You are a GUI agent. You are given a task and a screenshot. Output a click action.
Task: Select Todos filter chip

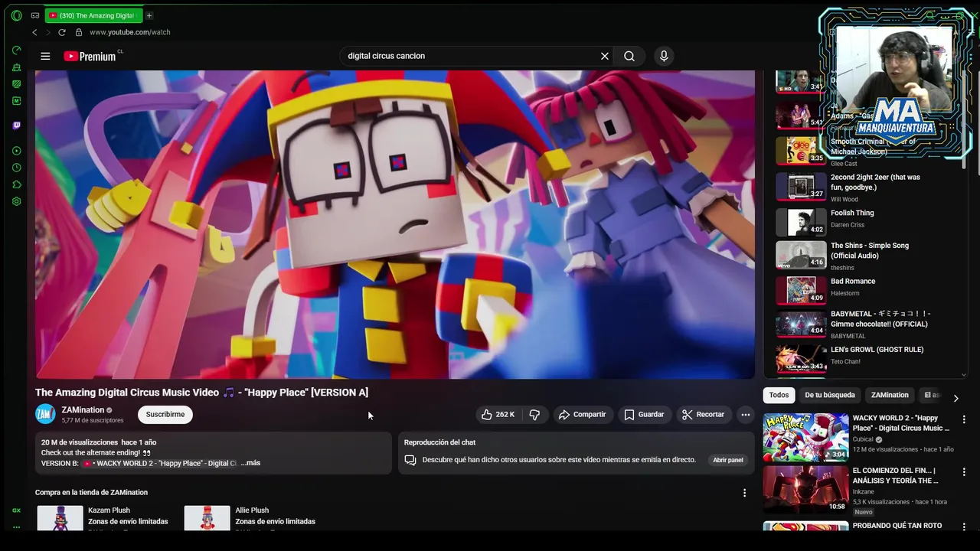point(779,395)
